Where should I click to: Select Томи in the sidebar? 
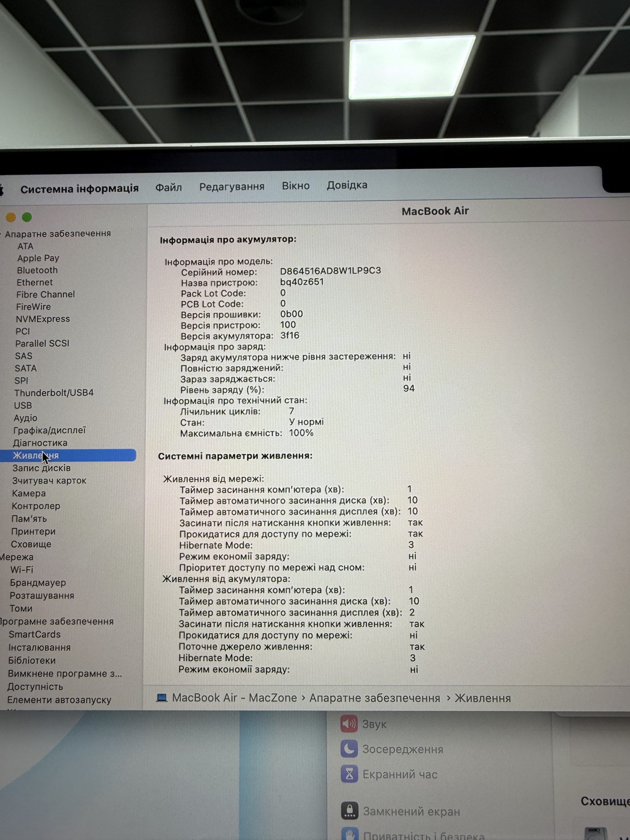[21, 608]
